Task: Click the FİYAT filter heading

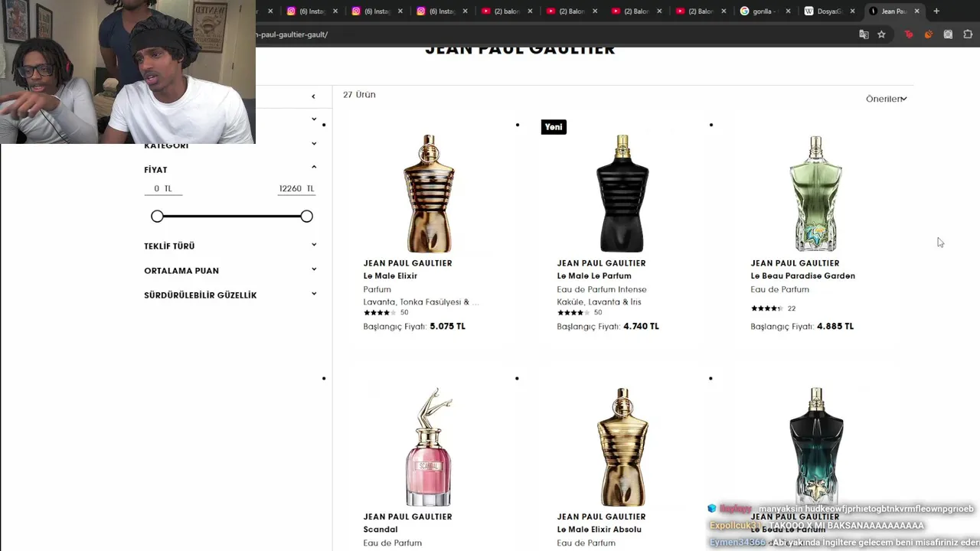Action: tap(155, 170)
